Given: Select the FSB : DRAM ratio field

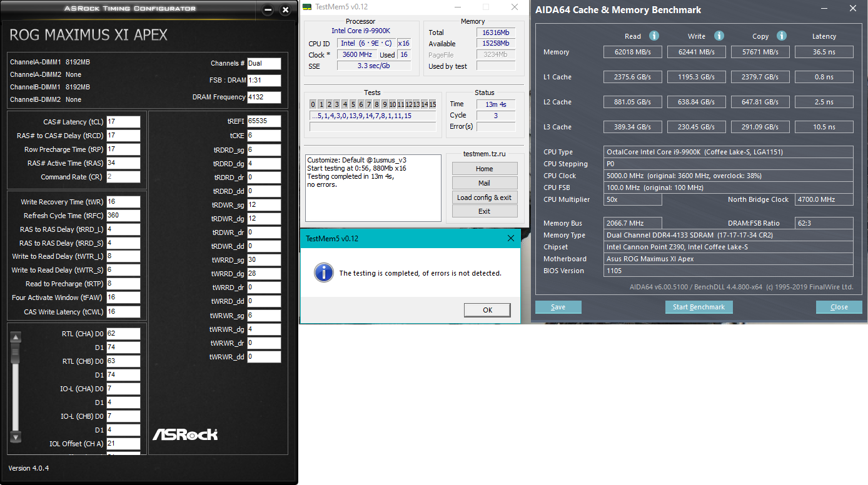Looking at the screenshot, I should 264,80.
